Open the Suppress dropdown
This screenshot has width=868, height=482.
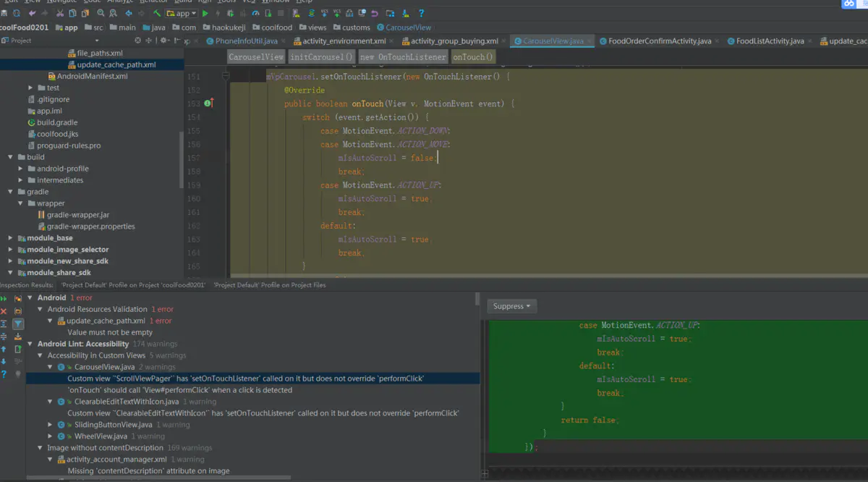click(x=511, y=306)
